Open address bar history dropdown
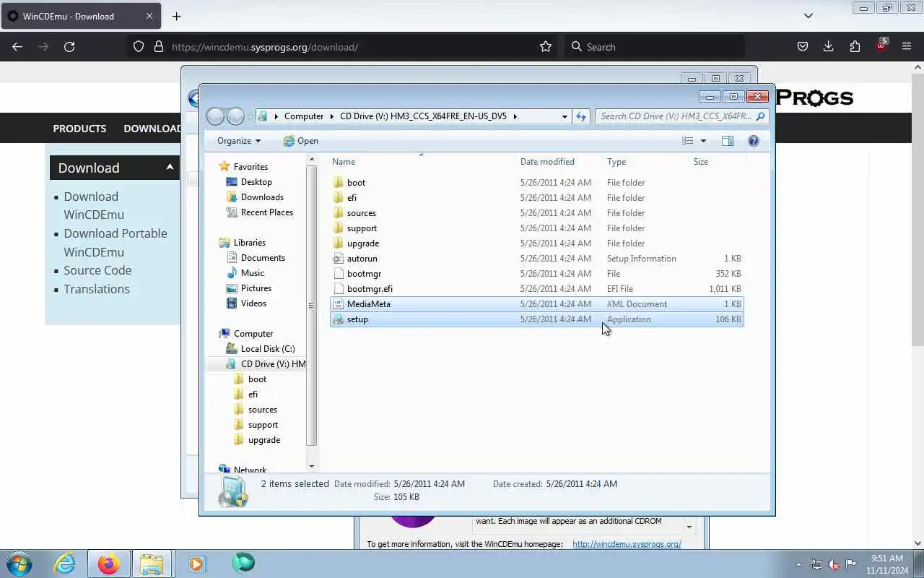Screen dimensions: 924x578 click(x=565, y=116)
